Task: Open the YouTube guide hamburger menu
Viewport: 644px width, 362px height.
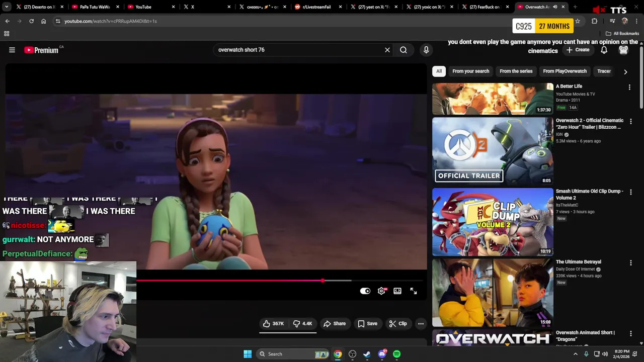Action: tap(12, 50)
